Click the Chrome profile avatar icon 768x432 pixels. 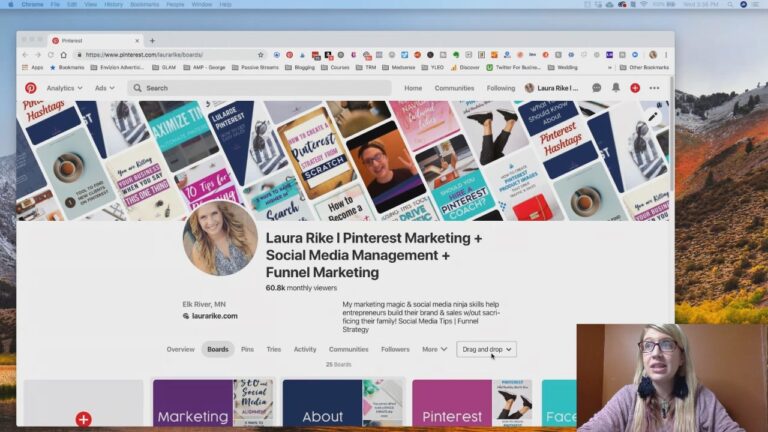[x=652, y=55]
